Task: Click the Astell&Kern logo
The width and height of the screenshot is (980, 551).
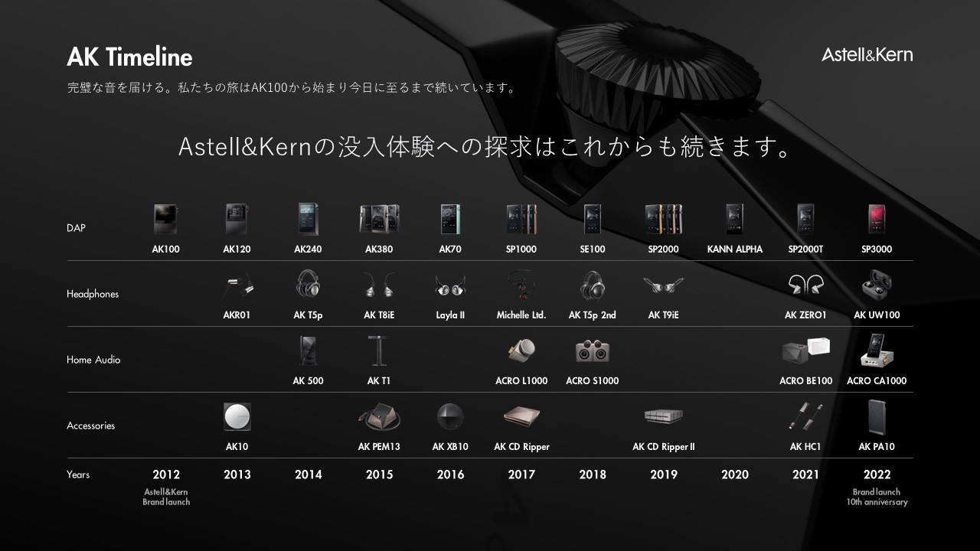Action: [867, 54]
